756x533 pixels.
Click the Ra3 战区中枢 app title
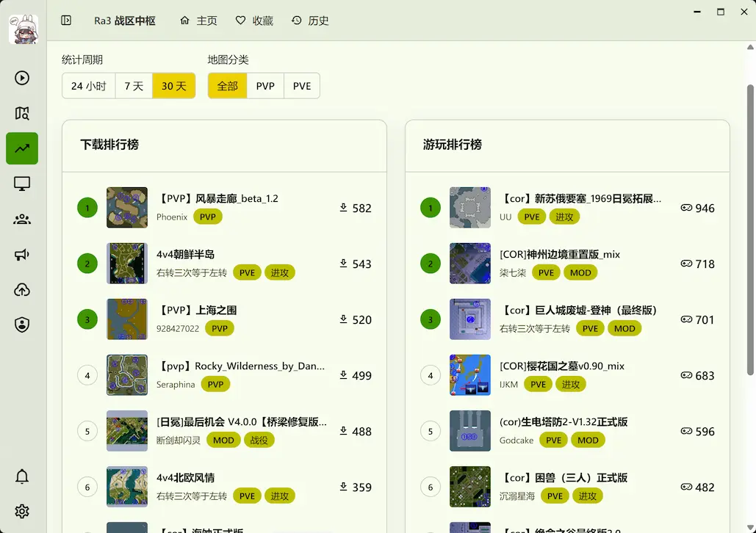tap(125, 21)
